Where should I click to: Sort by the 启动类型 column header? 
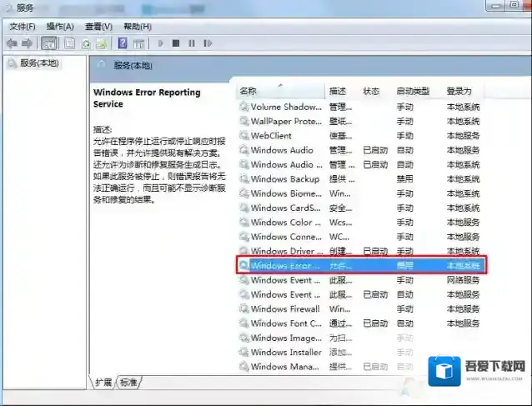[413, 91]
